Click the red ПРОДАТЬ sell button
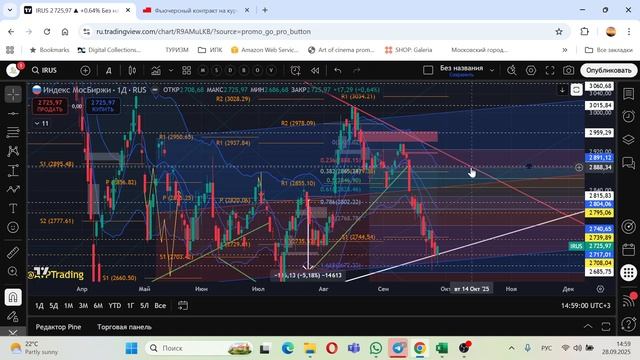The height and width of the screenshot is (360, 640). click(x=50, y=106)
